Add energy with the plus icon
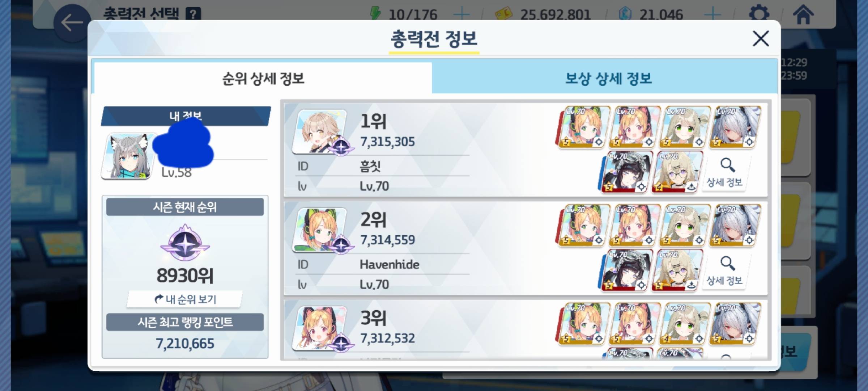The width and height of the screenshot is (868, 391). pyautogui.click(x=461, y=14)
